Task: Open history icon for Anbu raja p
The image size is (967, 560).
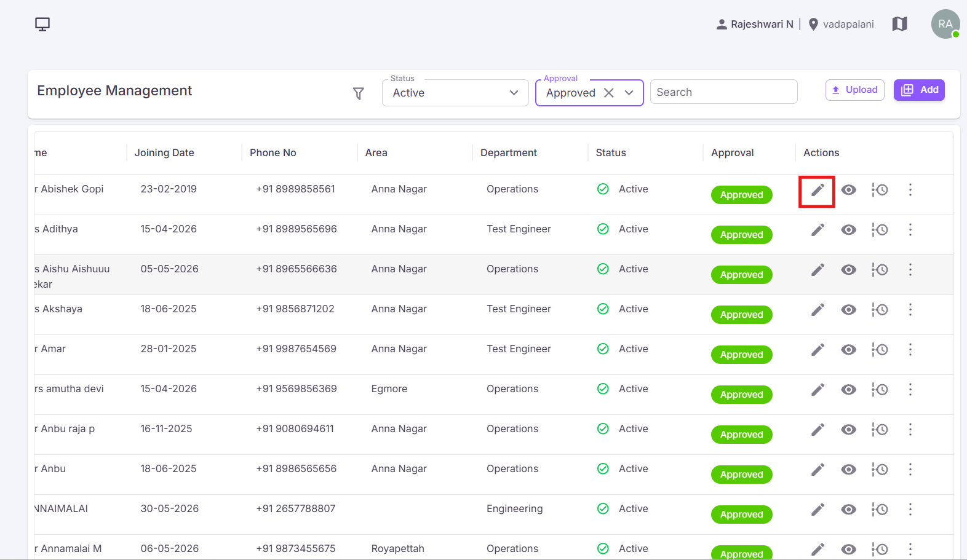Action: tap(880, 430)
